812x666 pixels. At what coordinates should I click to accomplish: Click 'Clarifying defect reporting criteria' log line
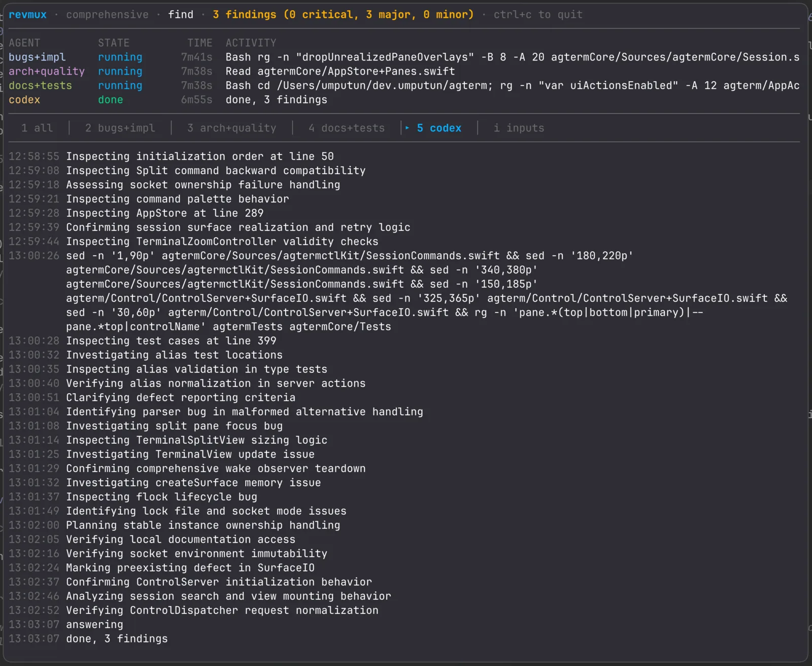[x=181, y=397]
